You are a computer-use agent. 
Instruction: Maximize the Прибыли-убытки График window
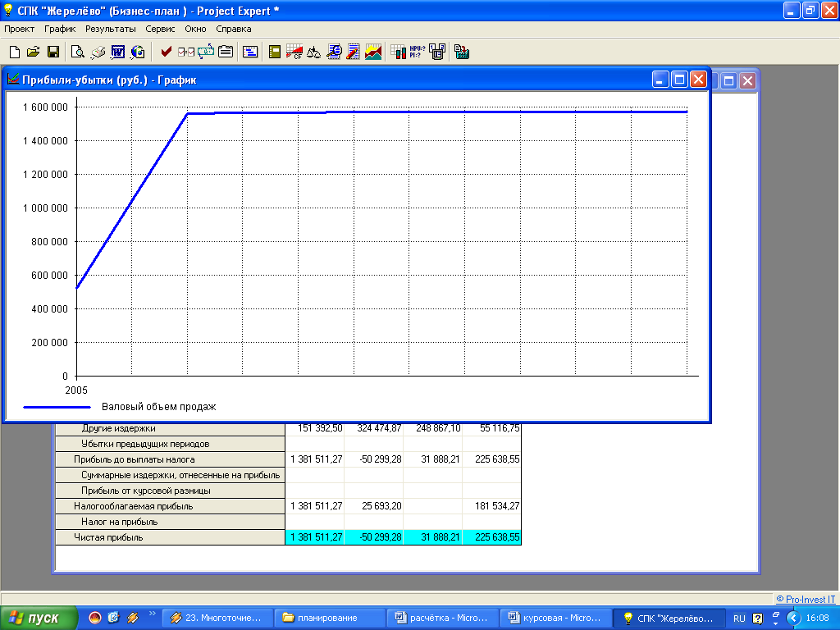click(679, 80)
